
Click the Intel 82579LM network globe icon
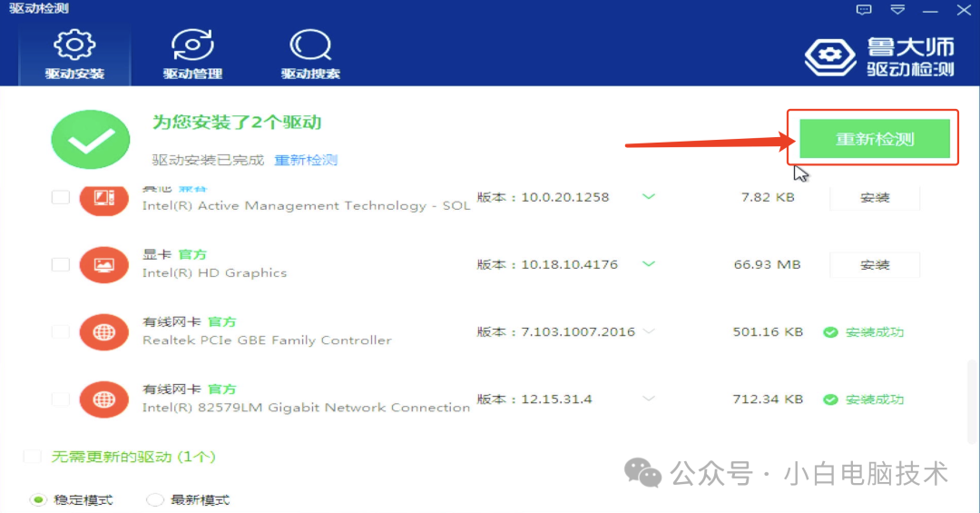103,400
